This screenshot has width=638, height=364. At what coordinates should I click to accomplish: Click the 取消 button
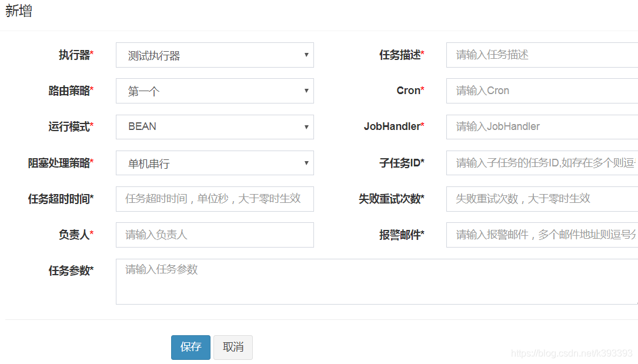[x=233, y=348]
